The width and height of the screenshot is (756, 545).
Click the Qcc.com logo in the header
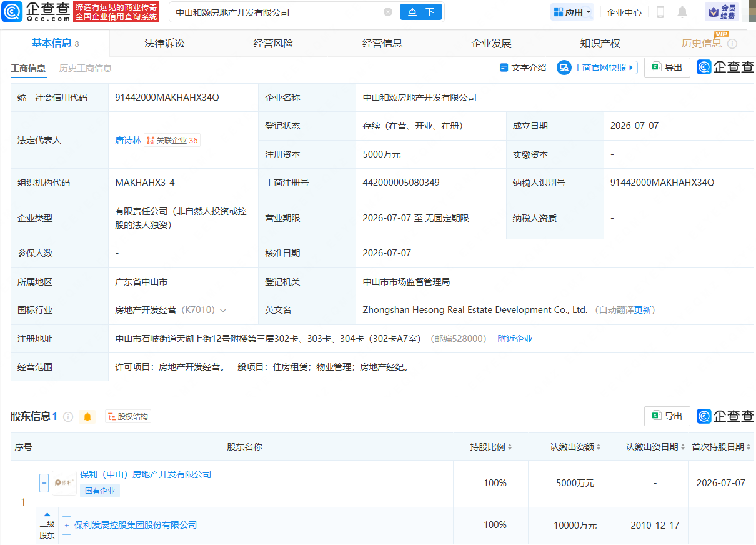pos(36,11)
